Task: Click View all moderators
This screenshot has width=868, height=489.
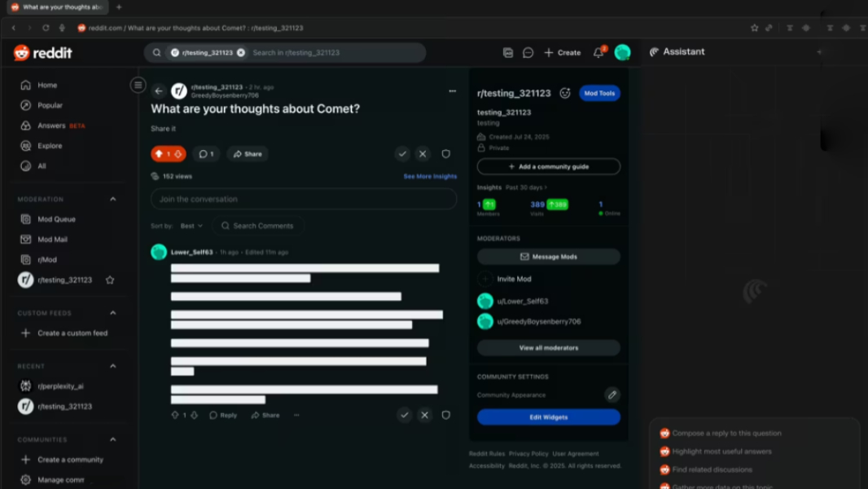Action: point(549,348)
